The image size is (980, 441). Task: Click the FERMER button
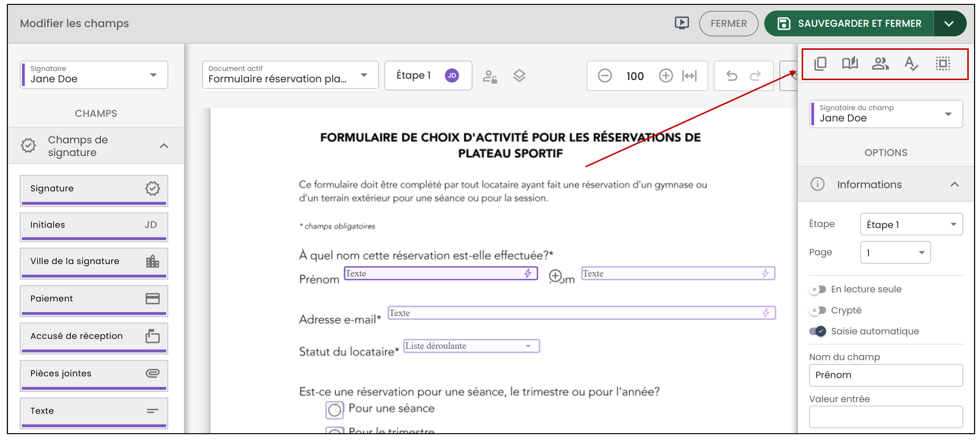point(728,23)
